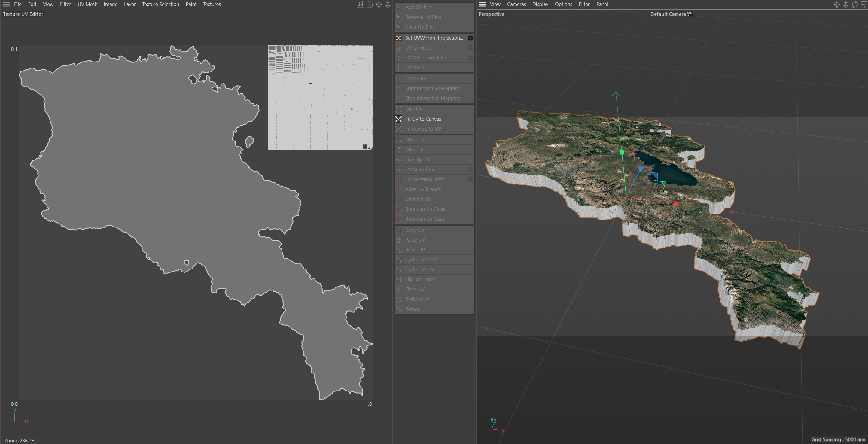Open the Display menu in viewport
Viewport: 868px width, 444px height.
540,5
